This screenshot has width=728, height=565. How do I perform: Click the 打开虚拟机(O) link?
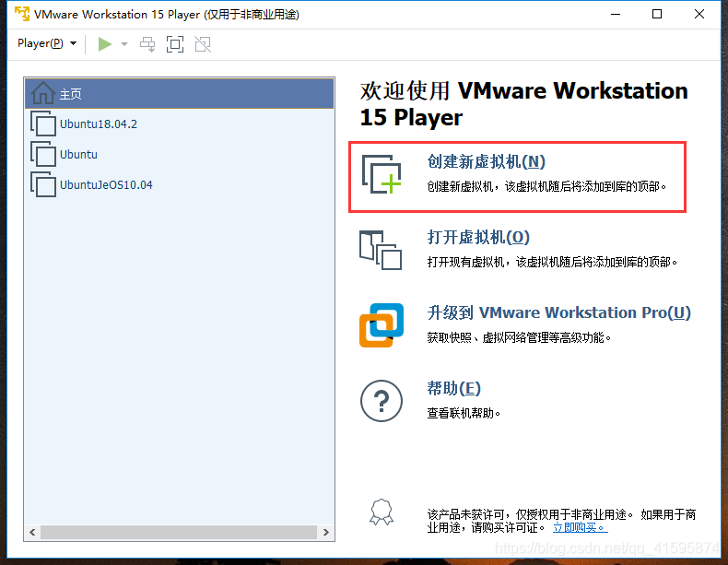(478, 237)
